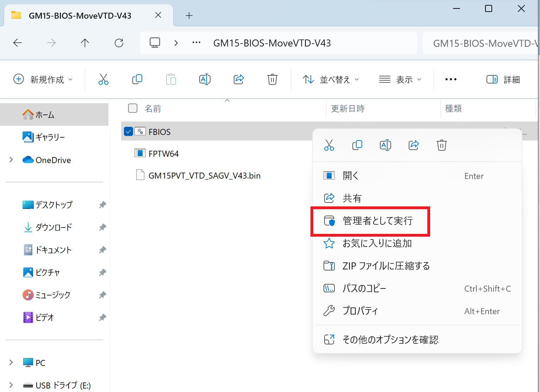Toggle the select-all checkbox in the header

click(133, 108)
